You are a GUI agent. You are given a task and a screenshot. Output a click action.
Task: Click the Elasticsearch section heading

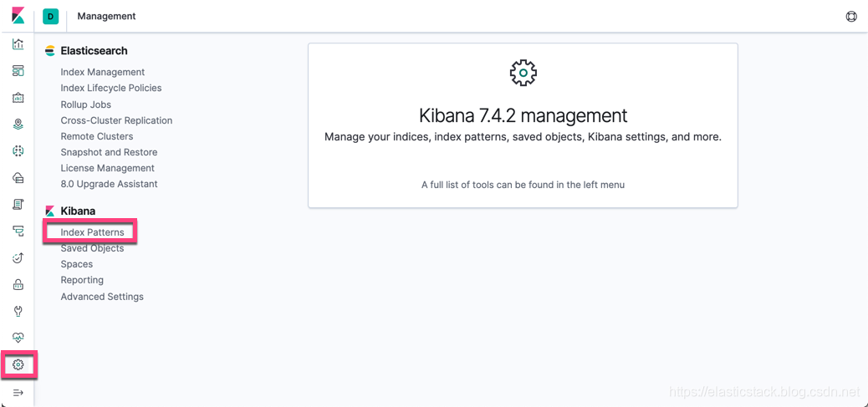pos(94,51)
